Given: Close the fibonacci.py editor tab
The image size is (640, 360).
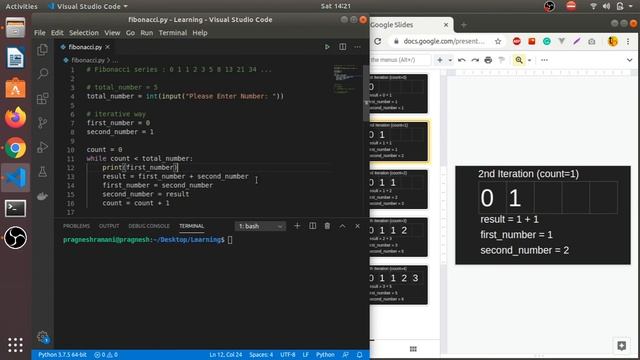Looking at the screenshot, I should pos(107,47).
